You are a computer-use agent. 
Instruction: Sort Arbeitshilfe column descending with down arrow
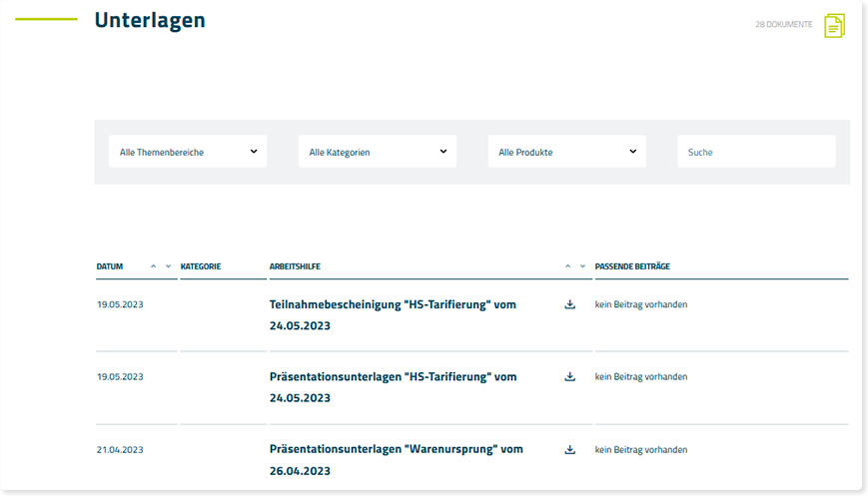pyautogui.click(x=582, y=266)
